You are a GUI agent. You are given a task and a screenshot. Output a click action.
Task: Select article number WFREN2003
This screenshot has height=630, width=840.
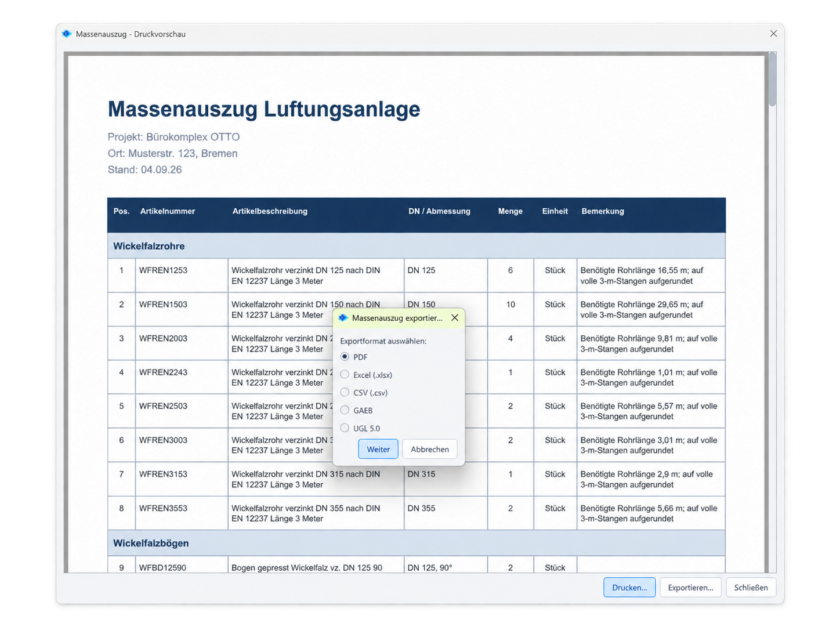coord(163,338)
